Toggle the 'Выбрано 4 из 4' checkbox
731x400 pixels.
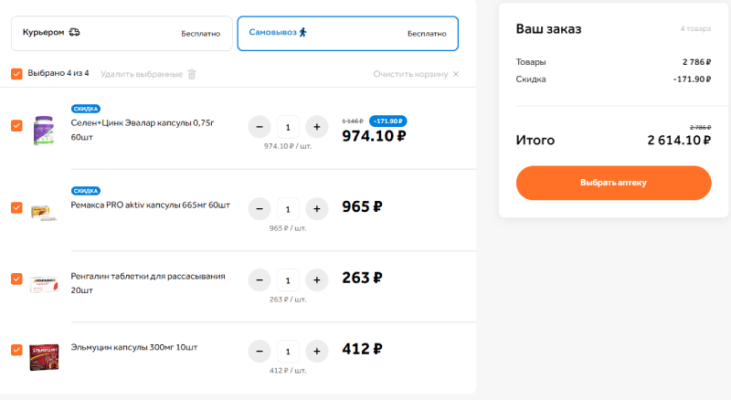pos(16,73)
